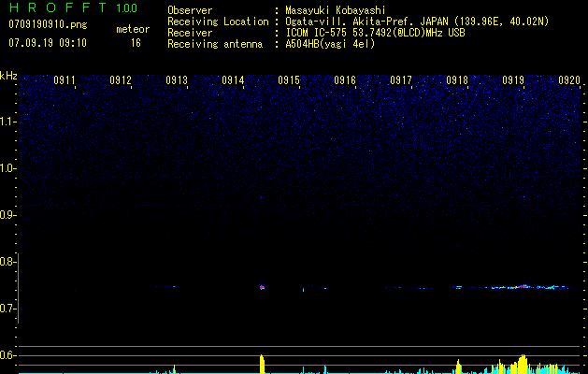
Task: Click the Receiver field label
Action: pyautogui.click(x=190, y=33)
